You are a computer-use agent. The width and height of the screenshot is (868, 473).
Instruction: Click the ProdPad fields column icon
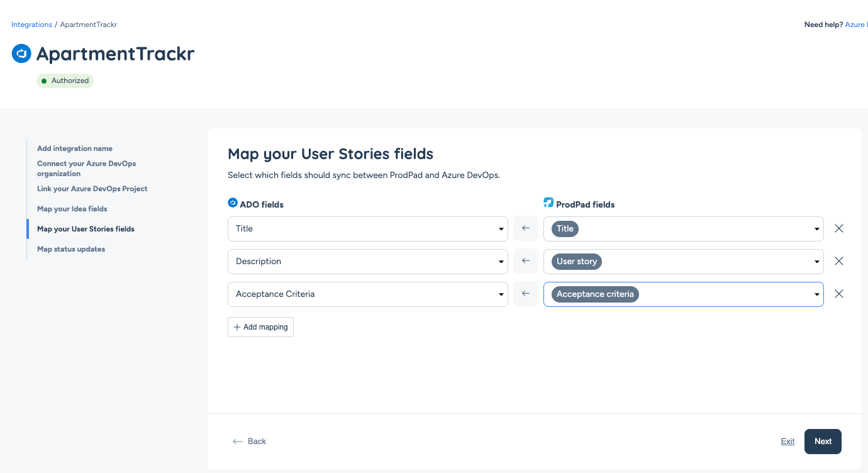(x=548, y=203)
